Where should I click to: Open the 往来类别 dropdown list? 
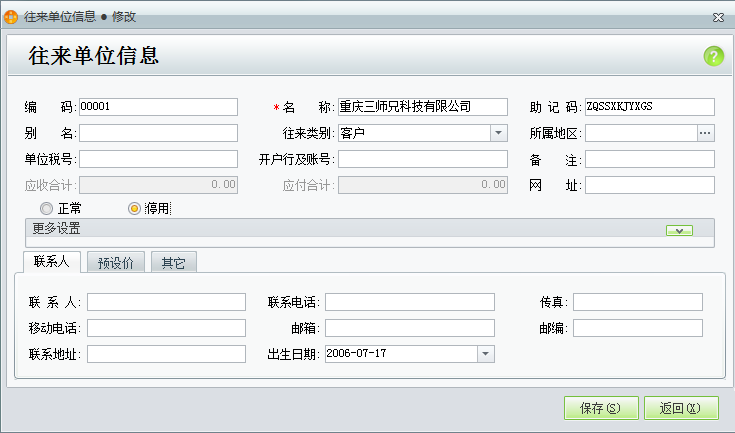coord(498,132)
